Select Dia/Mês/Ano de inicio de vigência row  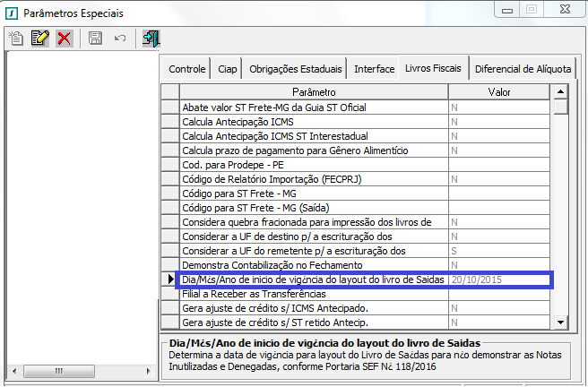pyautogui.click(x=314, y=279)
